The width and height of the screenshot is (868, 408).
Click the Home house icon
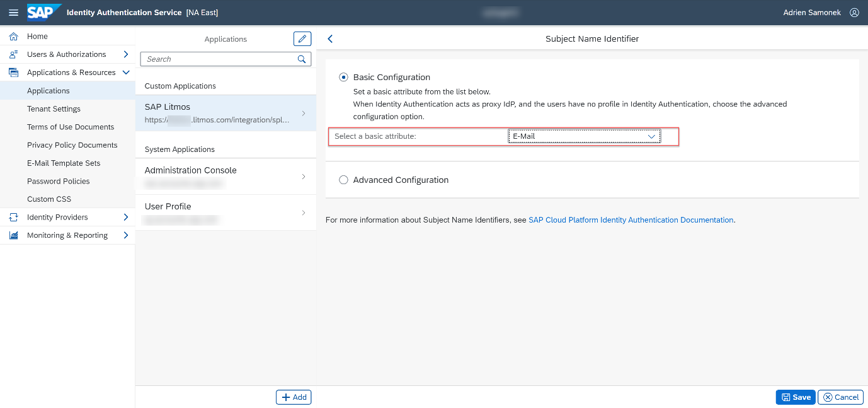(x=13, y=37)
